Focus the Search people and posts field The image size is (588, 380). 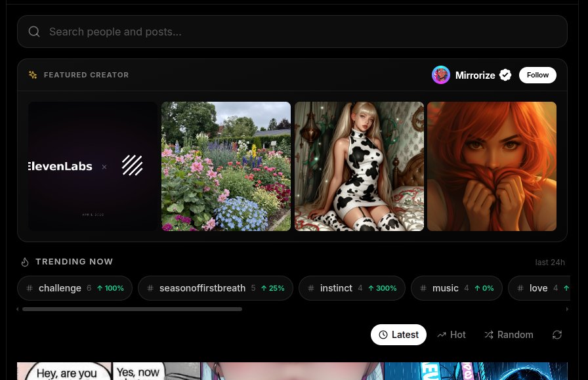pos(292,32)
